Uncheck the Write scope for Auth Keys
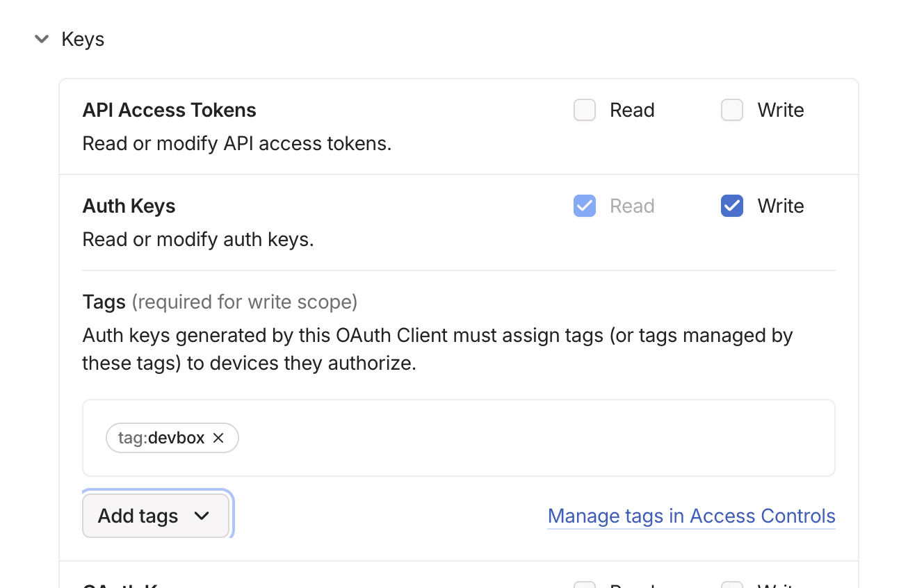This screenshot has height=588, width=908. point(731,206)
